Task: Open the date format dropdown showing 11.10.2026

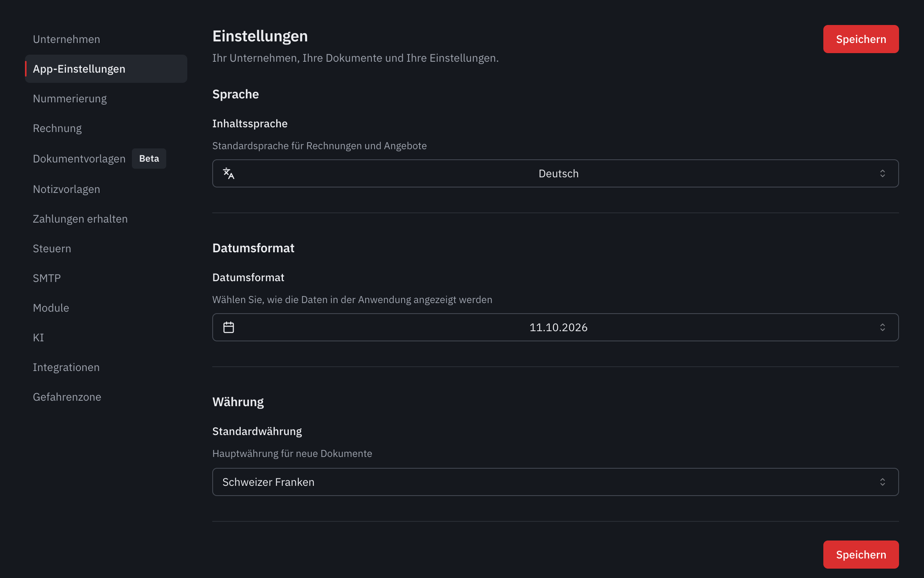Action: pyautogui.click(x=555, y=327)
